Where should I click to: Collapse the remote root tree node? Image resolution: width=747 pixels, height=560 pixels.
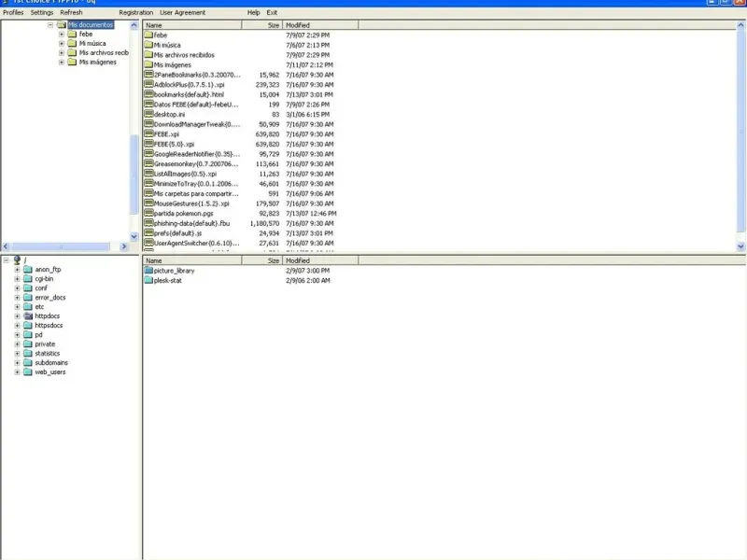tap(7, 260)
